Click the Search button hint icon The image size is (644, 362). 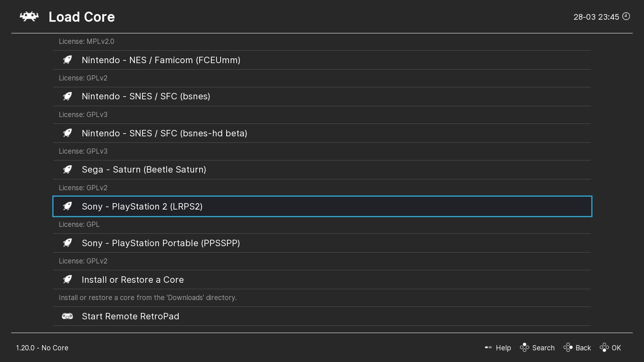(x=524, y=348)
